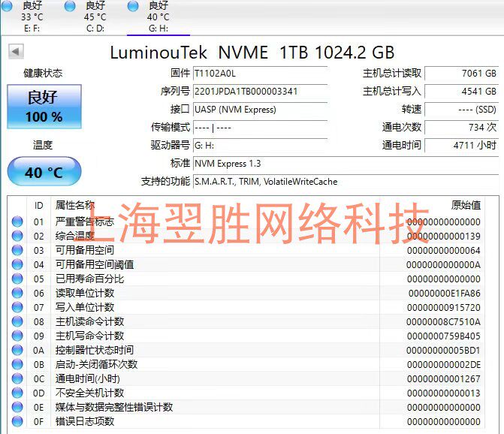
Task: Click the status circle for row 05
Action: (x=17, y=279)
